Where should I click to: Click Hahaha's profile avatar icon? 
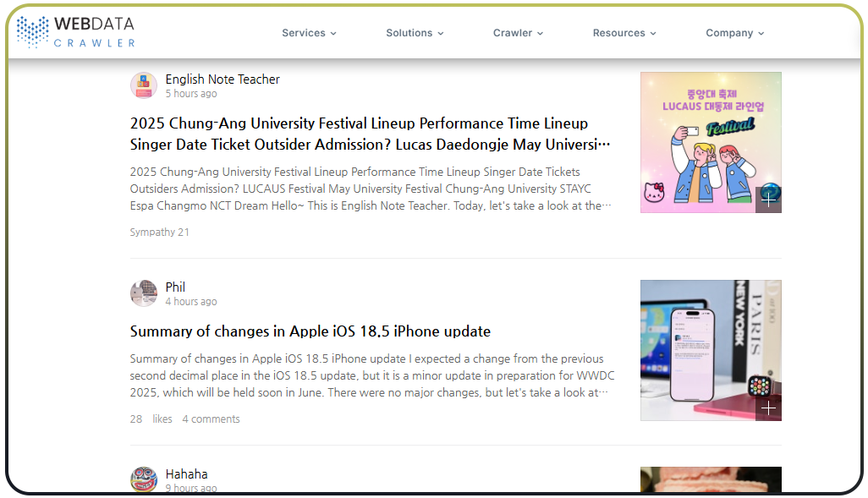pos(144,479)
